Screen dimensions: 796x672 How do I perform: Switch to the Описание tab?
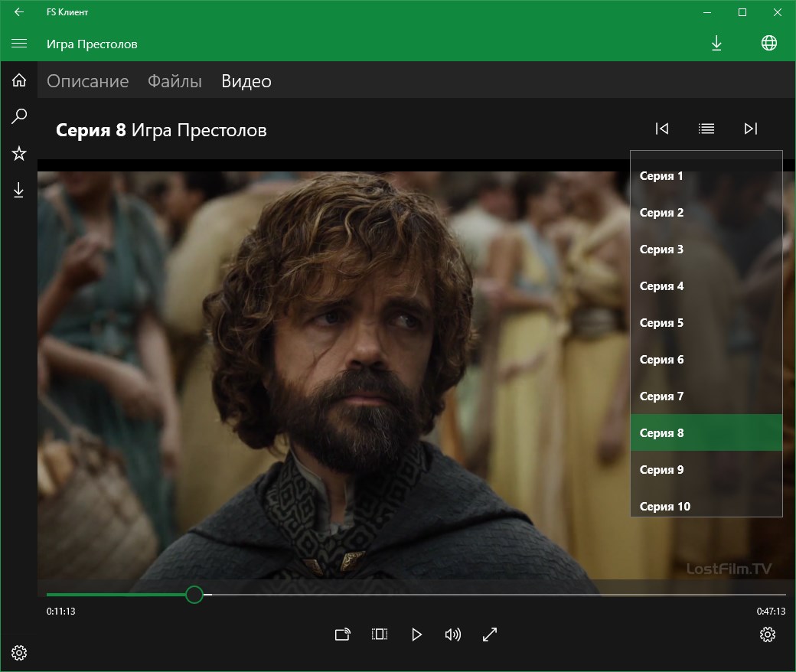(88, 81)
